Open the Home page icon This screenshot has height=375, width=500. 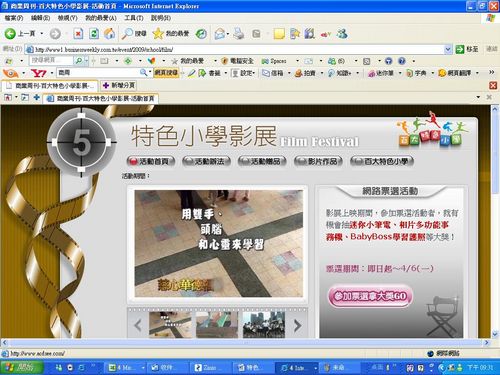109,34
